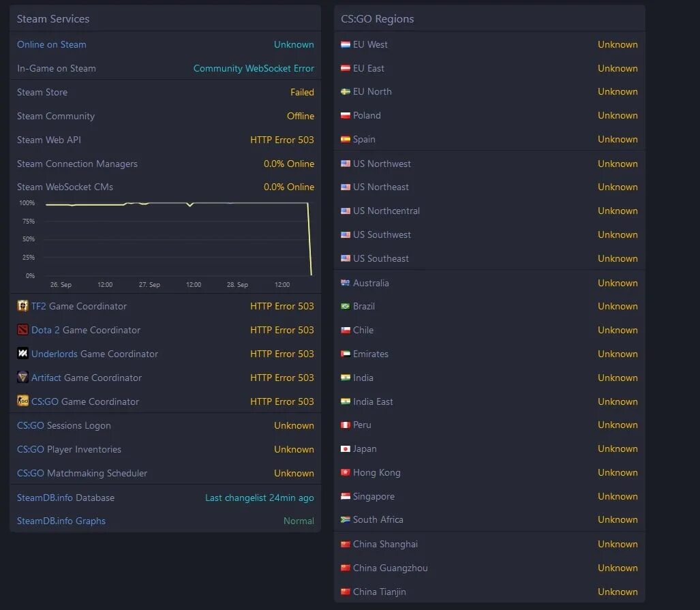Click the TF2 Game Coordinator icon
700x610 pixels.
click(x=22, y=306)
